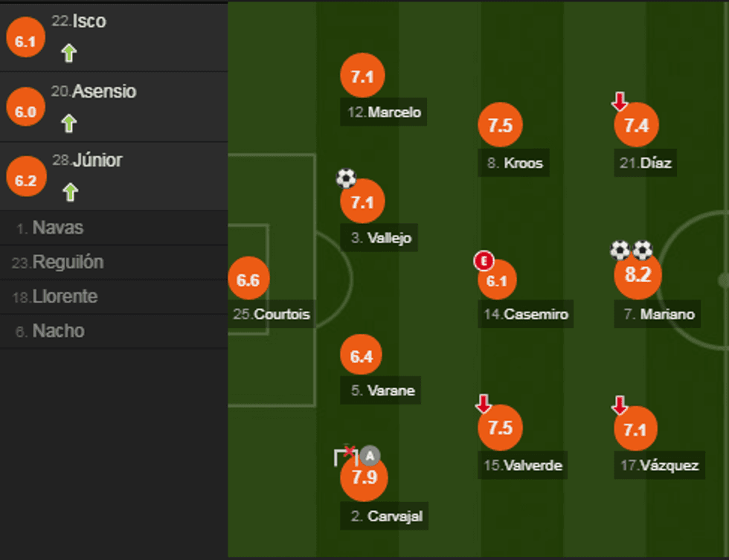The width and height of the screenshot is (729, 560).
Task: Click Valverde's red sub-off arrow
Action: click(484, 404)
